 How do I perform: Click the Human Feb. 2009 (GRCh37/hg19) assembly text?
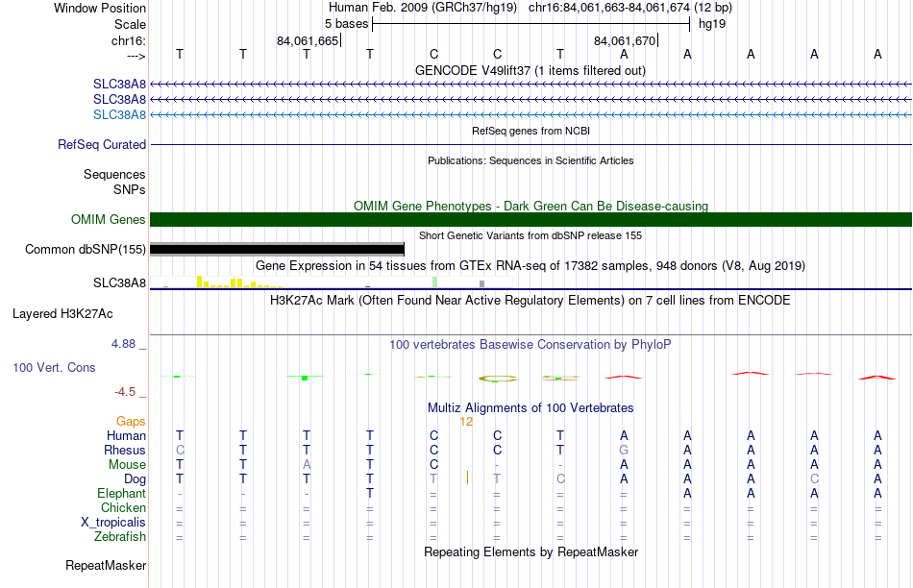[x=423, y=8]
